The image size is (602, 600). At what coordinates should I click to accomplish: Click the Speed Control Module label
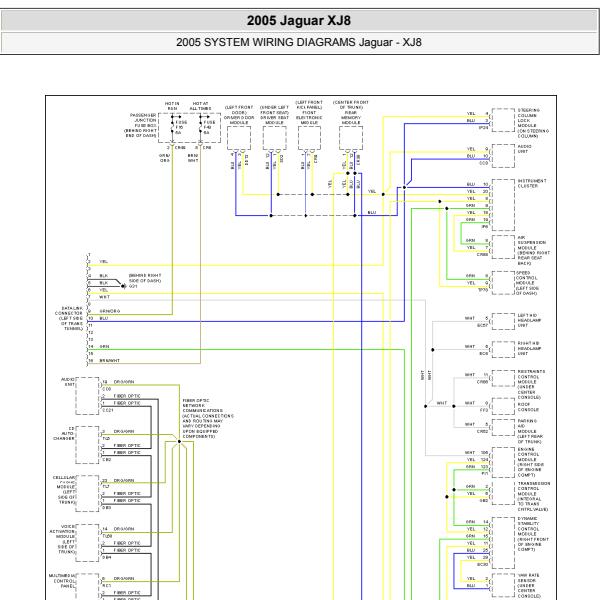(527, 283)
